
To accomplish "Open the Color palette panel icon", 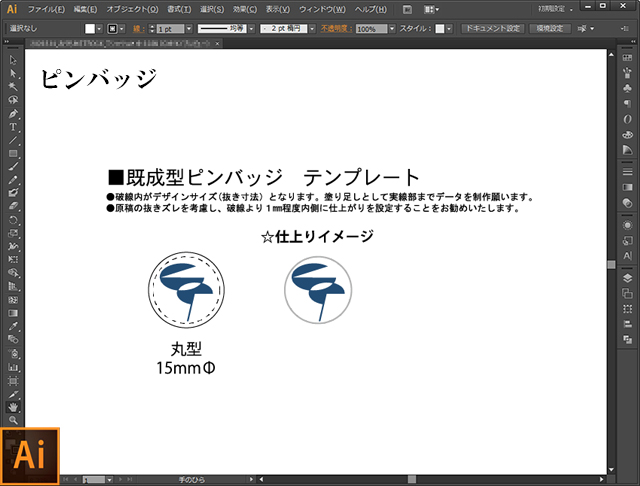I will pos(627,134).
